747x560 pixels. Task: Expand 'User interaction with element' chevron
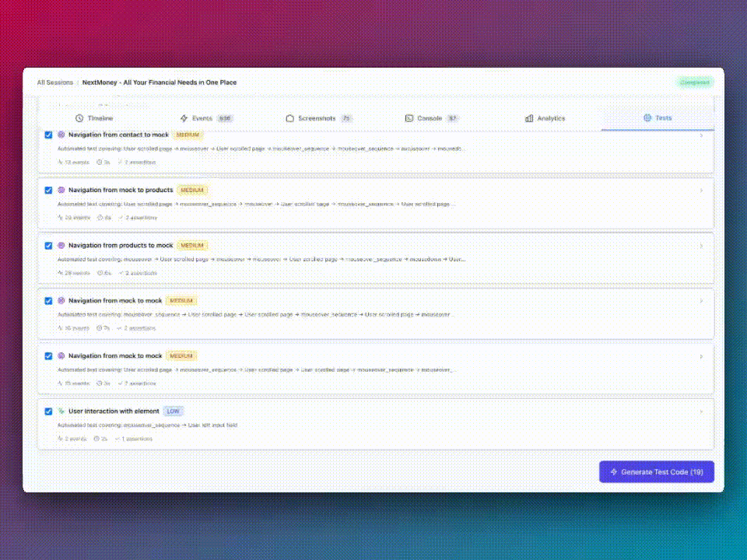(701, 411)
